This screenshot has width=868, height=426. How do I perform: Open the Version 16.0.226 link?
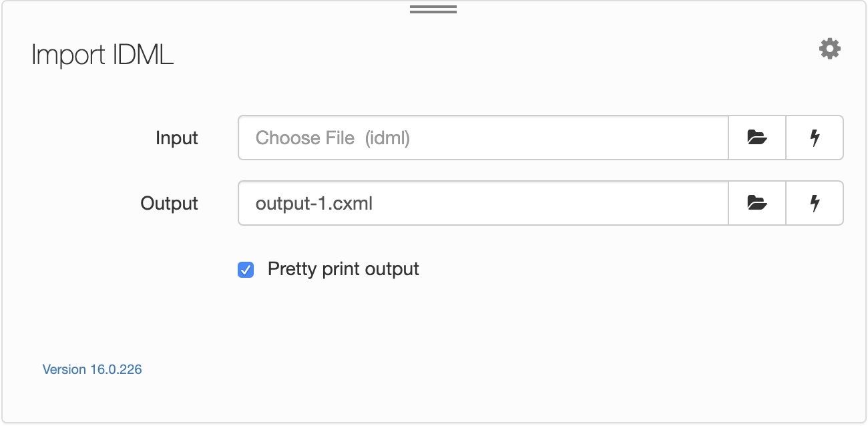92,369
